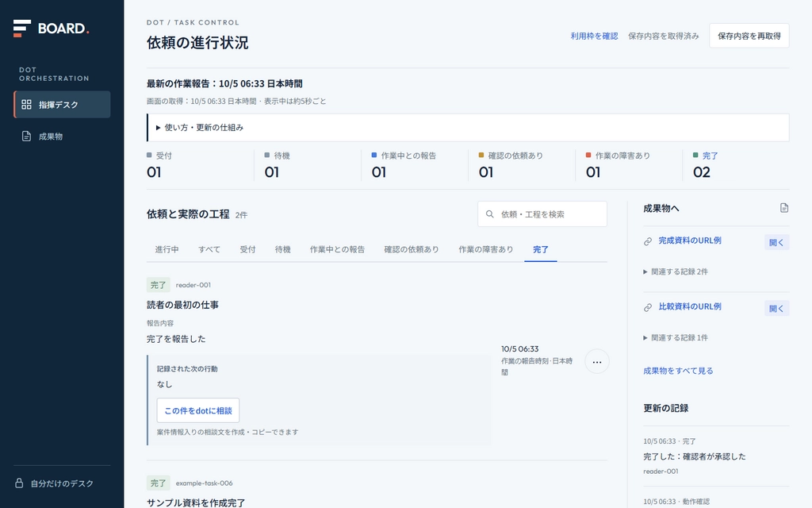This screenshot has height=508, width=812.
Task: Click 自分だけのデスク at sidebar bottom
Action: point(62,483)
